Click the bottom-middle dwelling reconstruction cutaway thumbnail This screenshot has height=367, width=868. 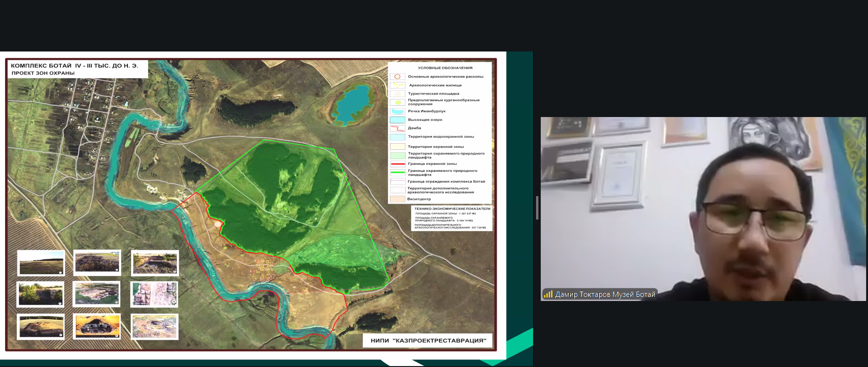click(x=97, y=326)
